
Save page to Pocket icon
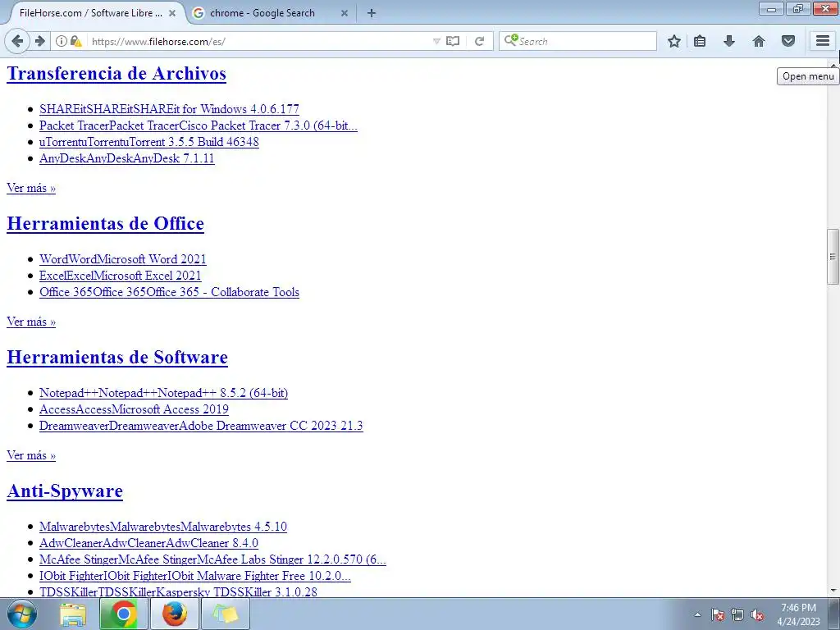[x=788, y=41]
